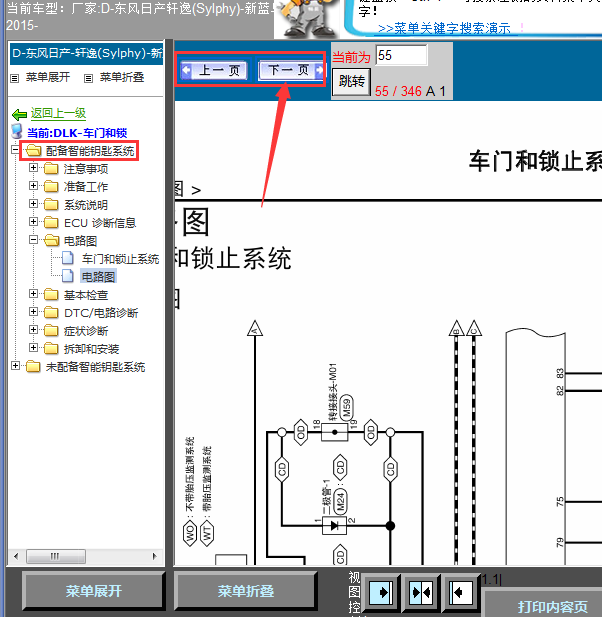Click the 菜单展开 option at top
The width and height of the screenshot is (602, 617).
coord(48,77)
